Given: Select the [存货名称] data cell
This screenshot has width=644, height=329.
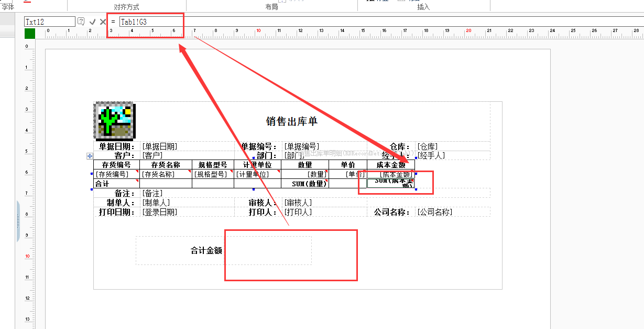Looking at the screenshot, I should click(166, 174).
